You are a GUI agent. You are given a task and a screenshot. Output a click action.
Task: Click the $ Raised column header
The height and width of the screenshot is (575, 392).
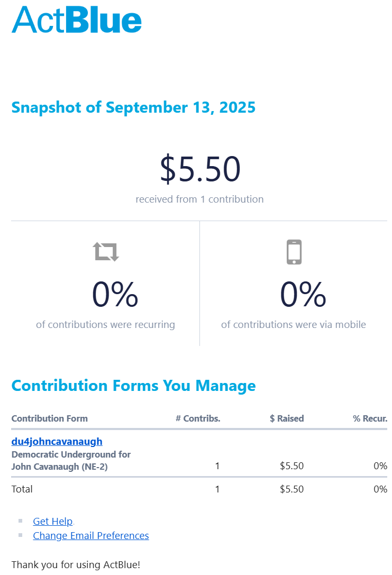pos(287,418)
